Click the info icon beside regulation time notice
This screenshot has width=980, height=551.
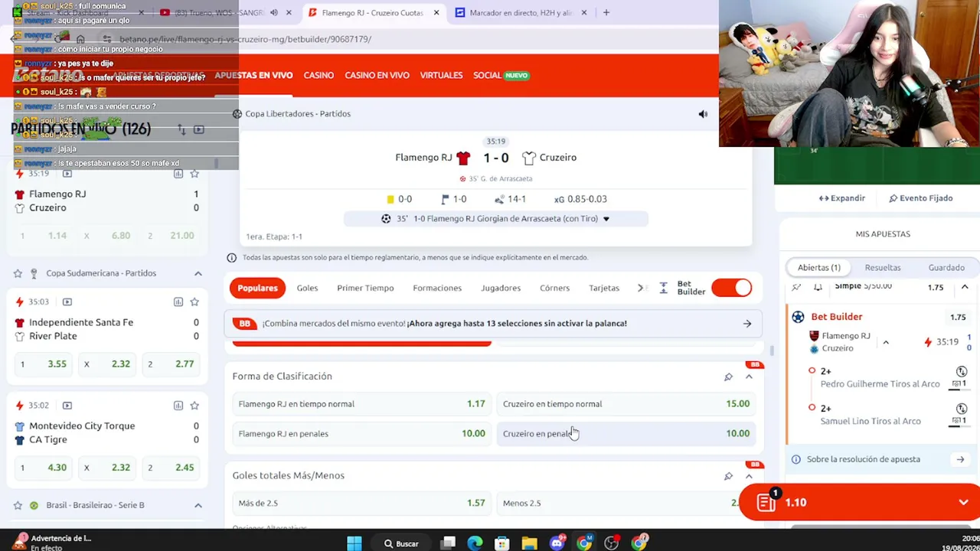pos(231,258)
